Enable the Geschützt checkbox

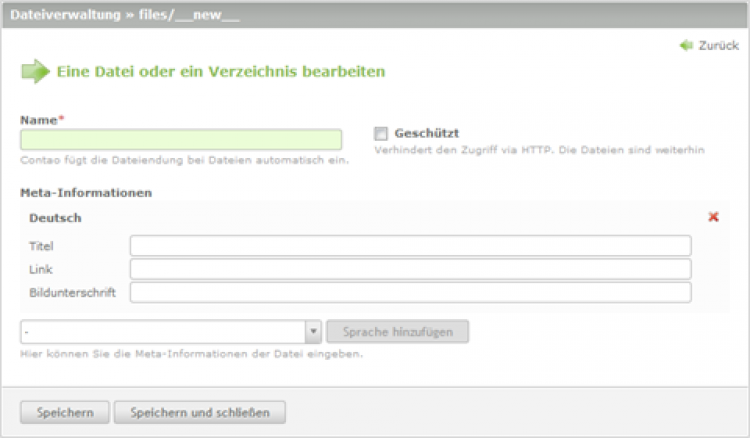pos(380,133)
